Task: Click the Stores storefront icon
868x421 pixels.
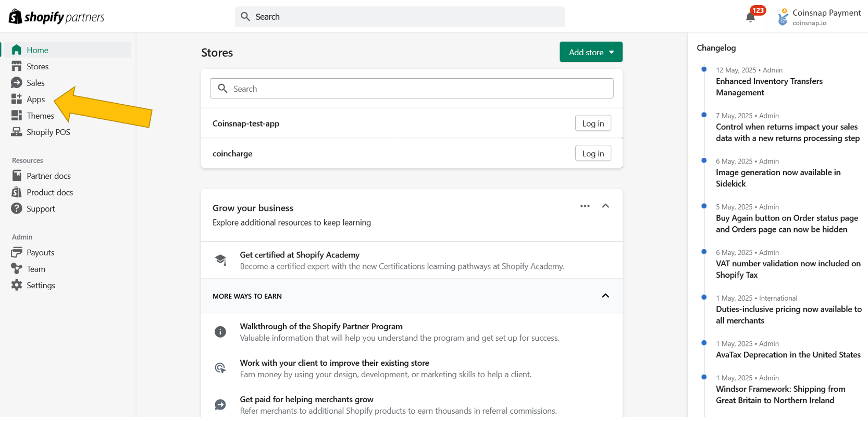Action: click(x=17, y=66)
